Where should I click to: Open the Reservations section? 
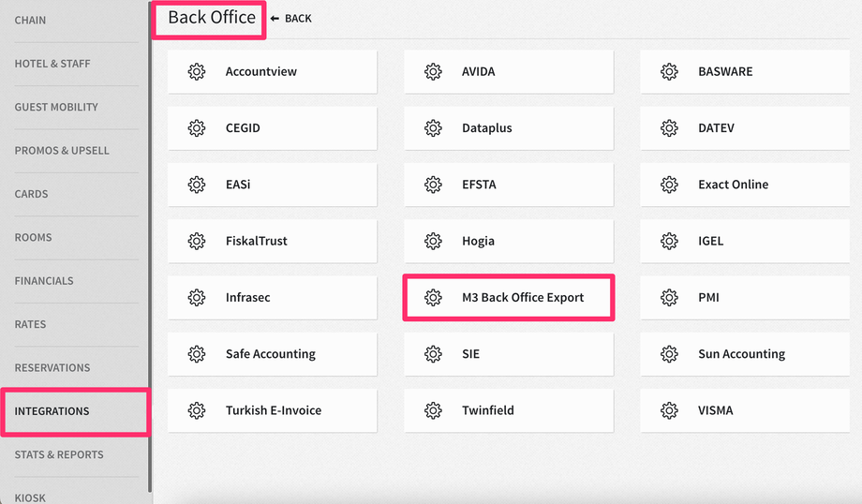coord(52,367)
